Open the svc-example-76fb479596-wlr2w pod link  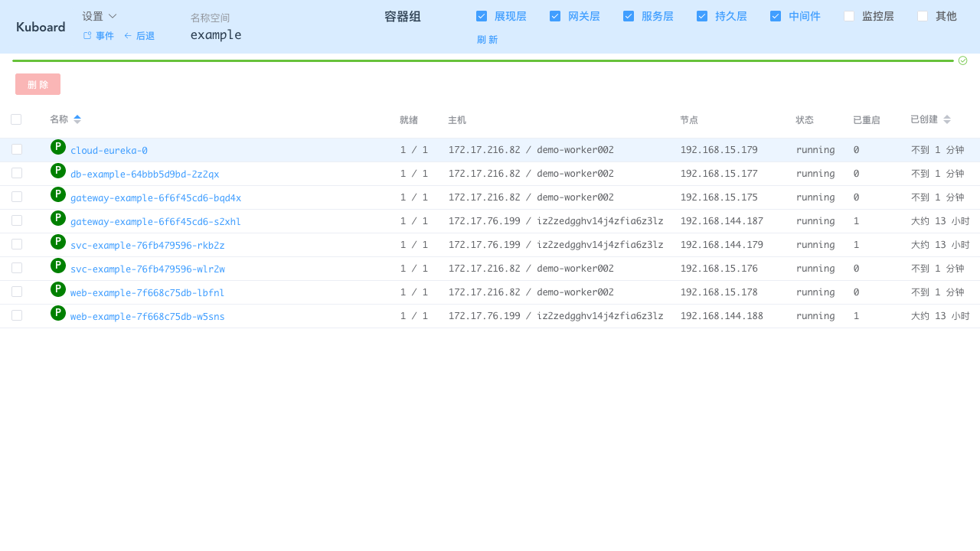click(148, 269)
